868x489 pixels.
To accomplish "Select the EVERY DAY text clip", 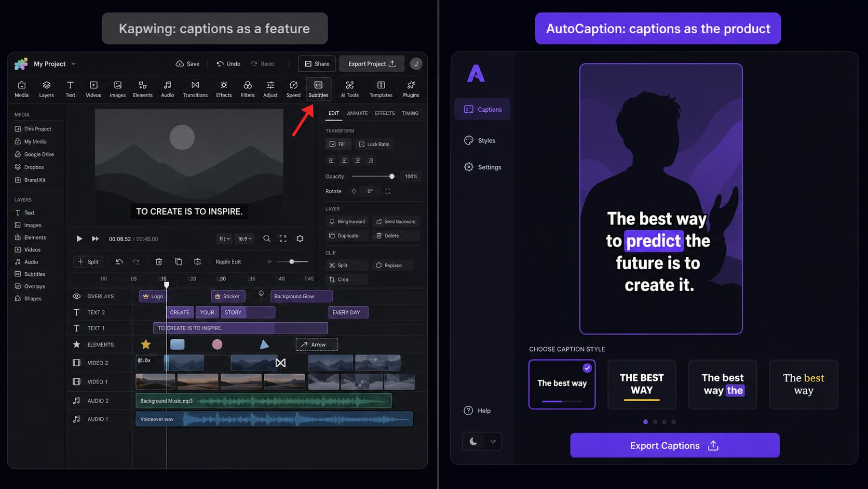I will tap(348, 312).
